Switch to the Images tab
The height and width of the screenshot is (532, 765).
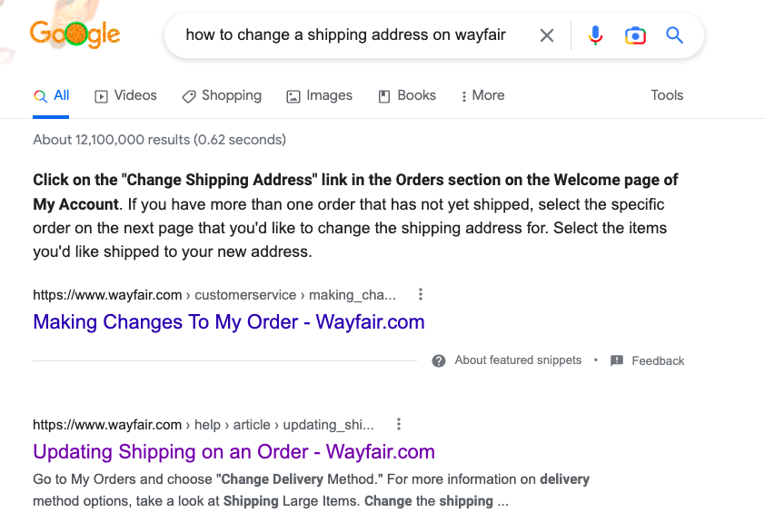[x=319, y=95]
